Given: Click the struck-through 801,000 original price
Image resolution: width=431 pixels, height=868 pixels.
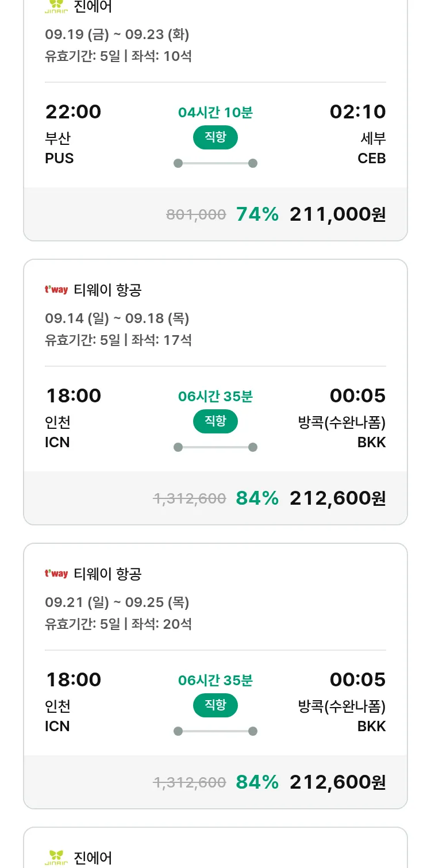Looking at the screenshot, I should 196,215.
